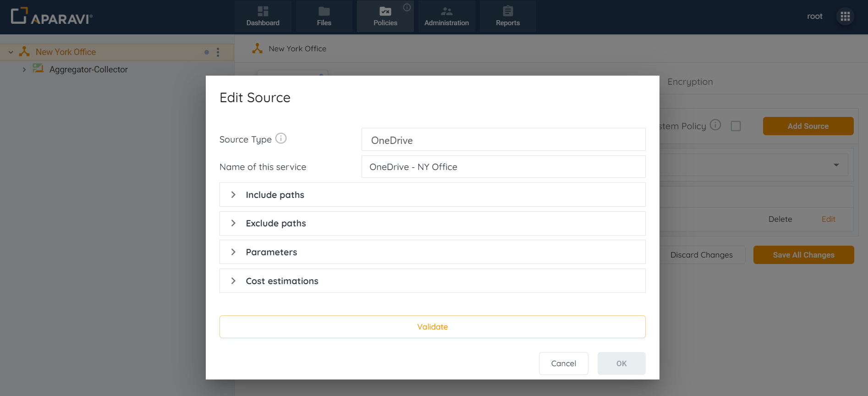Screen dimensions: 868x396
Task: Click the Aparavi logo icon
Action: (19, 16)
